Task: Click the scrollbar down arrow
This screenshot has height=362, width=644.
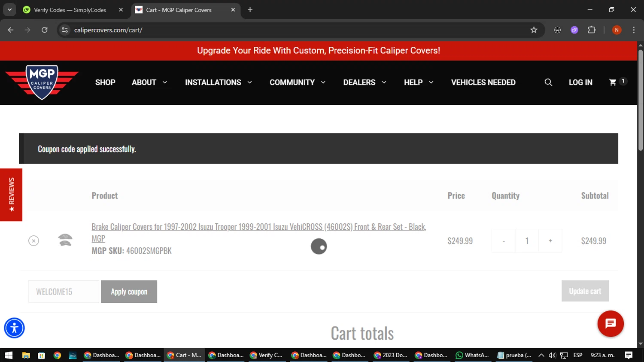Action: point(641,344)
